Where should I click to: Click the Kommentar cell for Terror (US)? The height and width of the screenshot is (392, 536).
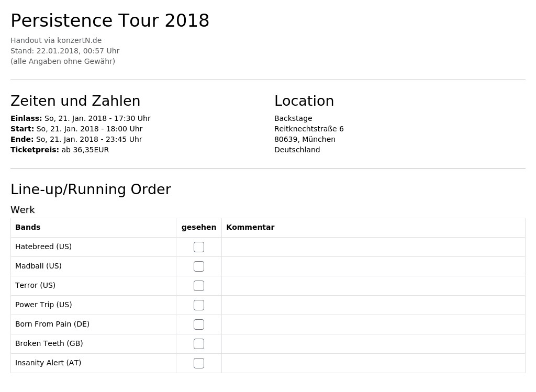373,286
